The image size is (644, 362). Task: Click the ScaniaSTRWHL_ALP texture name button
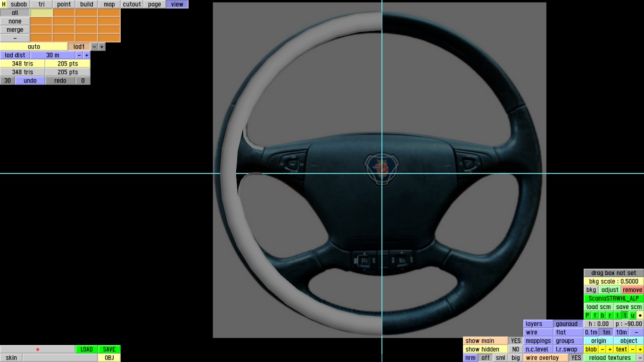pos(614,298)
